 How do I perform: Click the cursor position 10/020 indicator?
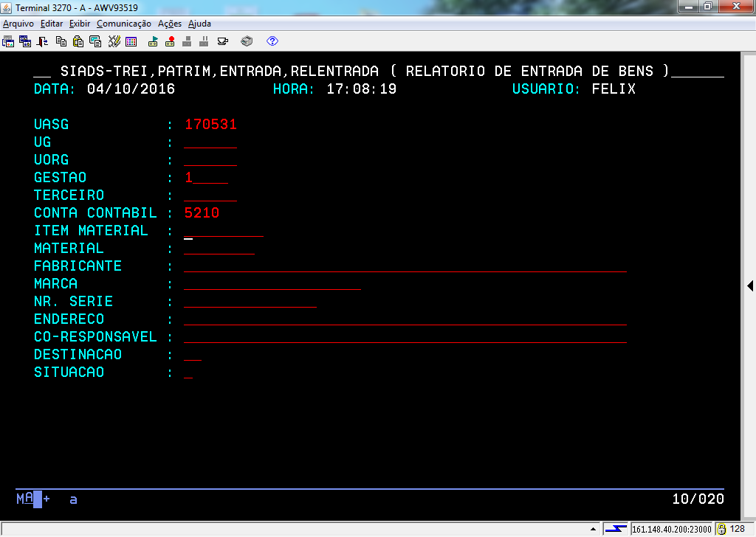tap(698, 499)
